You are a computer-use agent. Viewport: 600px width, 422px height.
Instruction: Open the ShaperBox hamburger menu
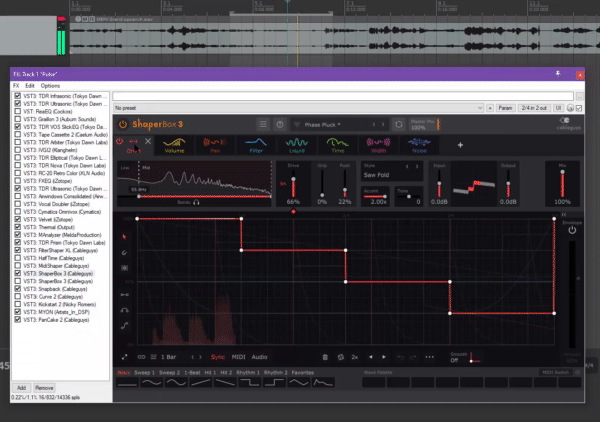[263, 124]
